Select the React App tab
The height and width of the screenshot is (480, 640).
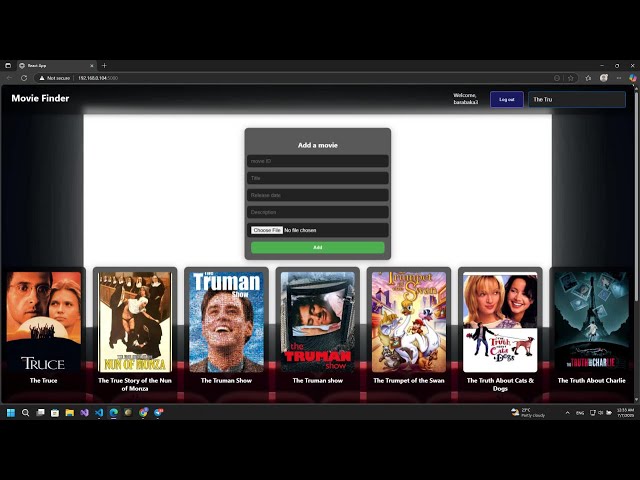56,66
